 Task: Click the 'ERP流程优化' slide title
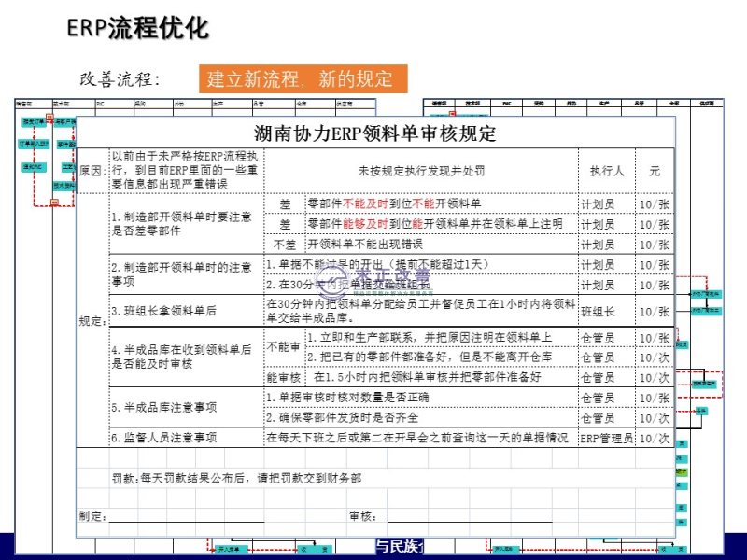tap(137, 29)
